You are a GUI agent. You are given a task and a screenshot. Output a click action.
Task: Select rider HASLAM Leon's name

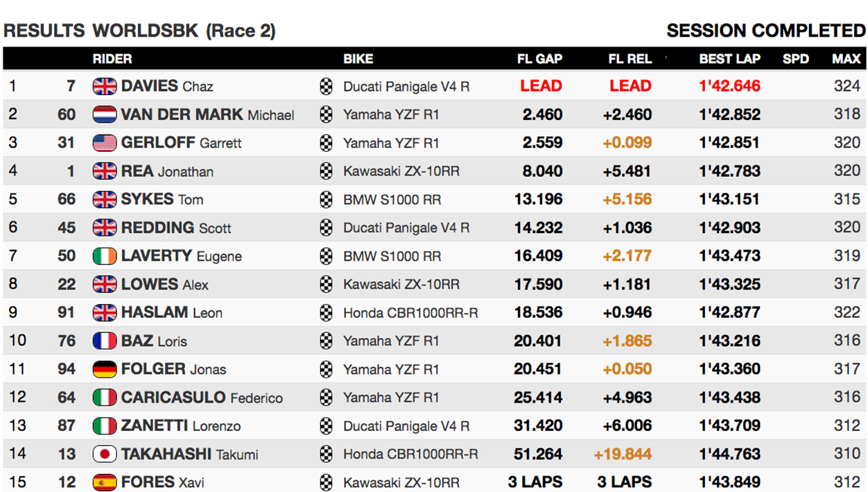172,312
